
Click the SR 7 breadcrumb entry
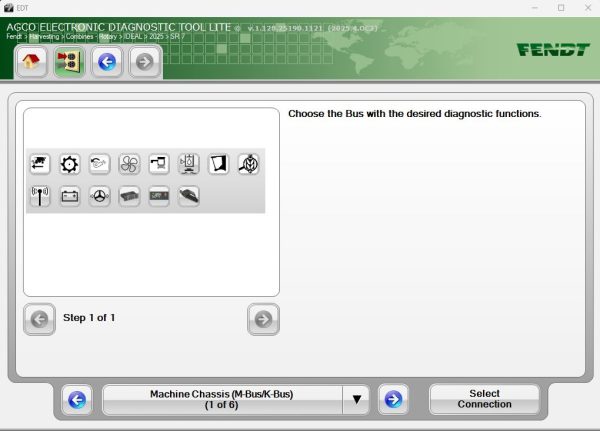(178, 37)
